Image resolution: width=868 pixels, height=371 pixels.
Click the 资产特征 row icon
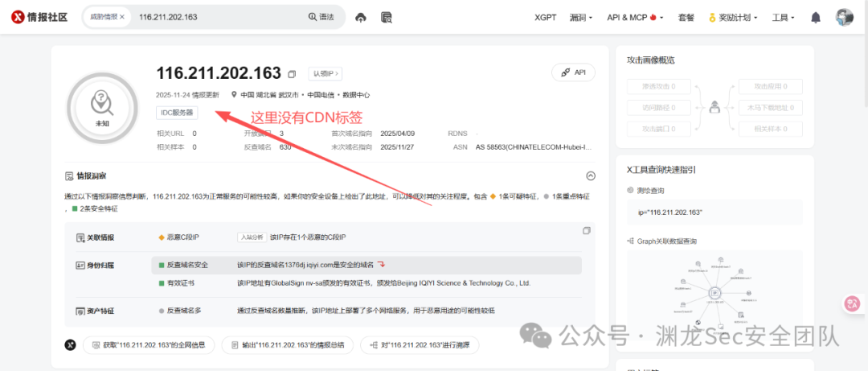80,311
